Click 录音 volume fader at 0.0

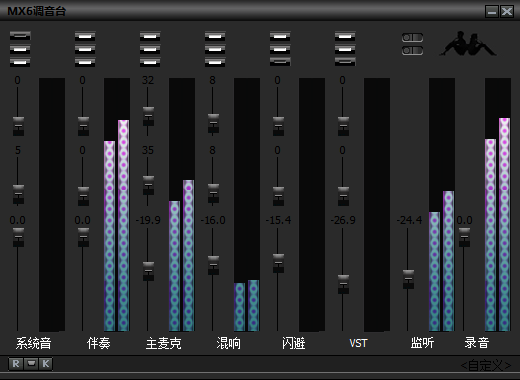click(464, 237)
